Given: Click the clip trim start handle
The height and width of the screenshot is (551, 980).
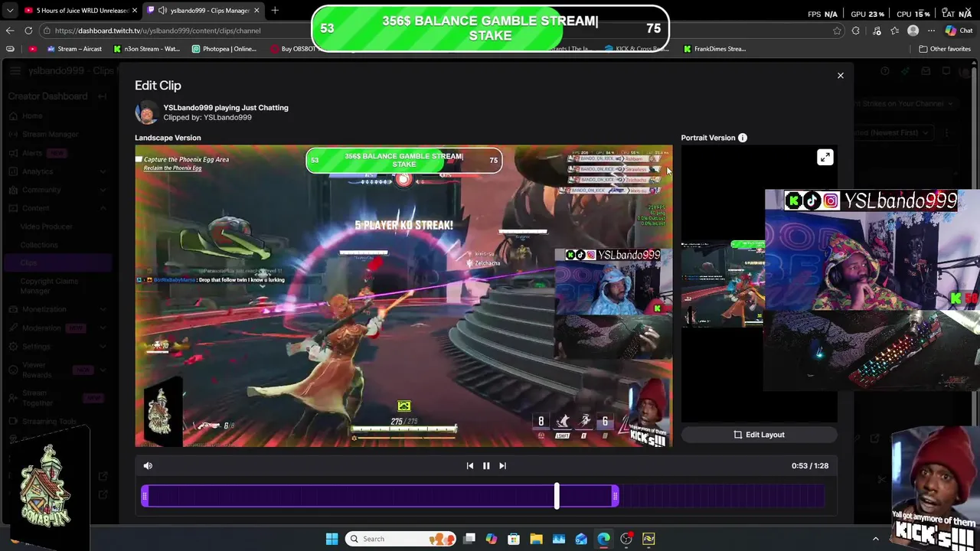Looking at the screenshot, I should (145, 497).
